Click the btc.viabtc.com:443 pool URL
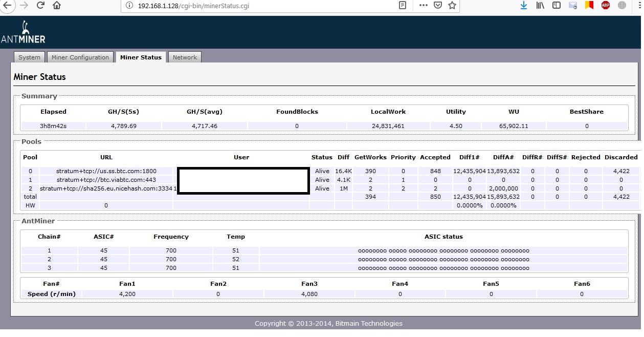The image size is (644, 337). [x=106, y=180]
